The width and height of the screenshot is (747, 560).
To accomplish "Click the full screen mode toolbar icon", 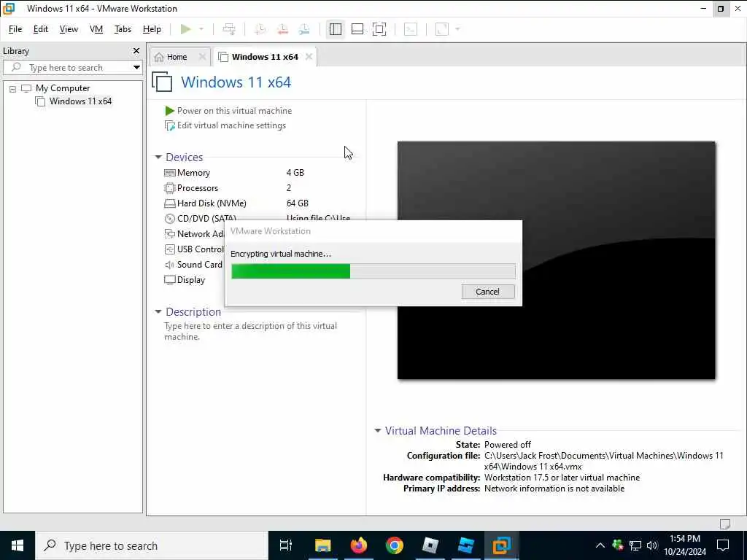I will 379,29.
